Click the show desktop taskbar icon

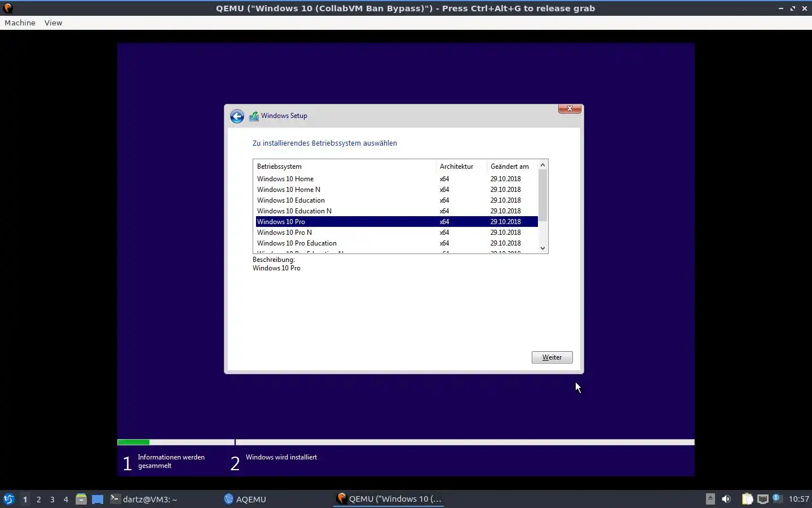coord(98,499)
